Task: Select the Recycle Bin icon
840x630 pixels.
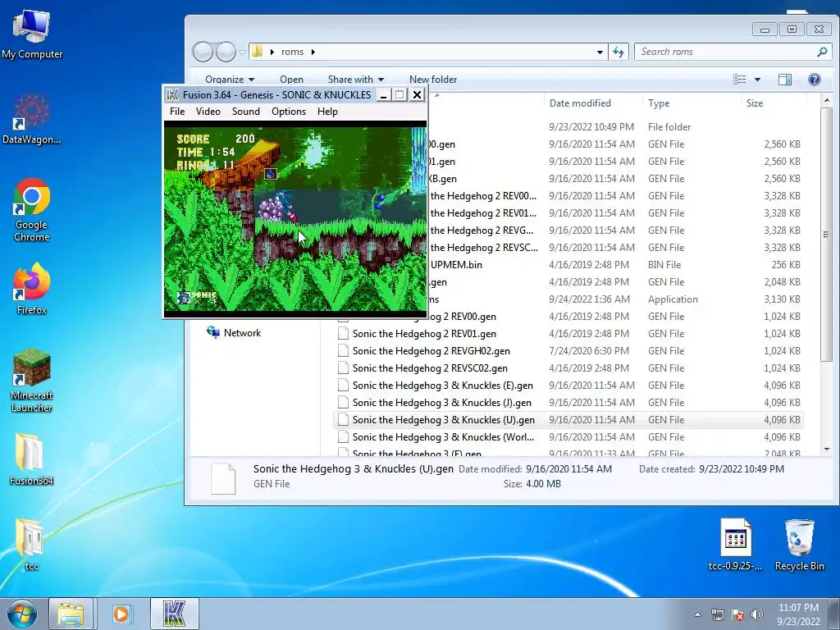Action: tap(799, 545)
